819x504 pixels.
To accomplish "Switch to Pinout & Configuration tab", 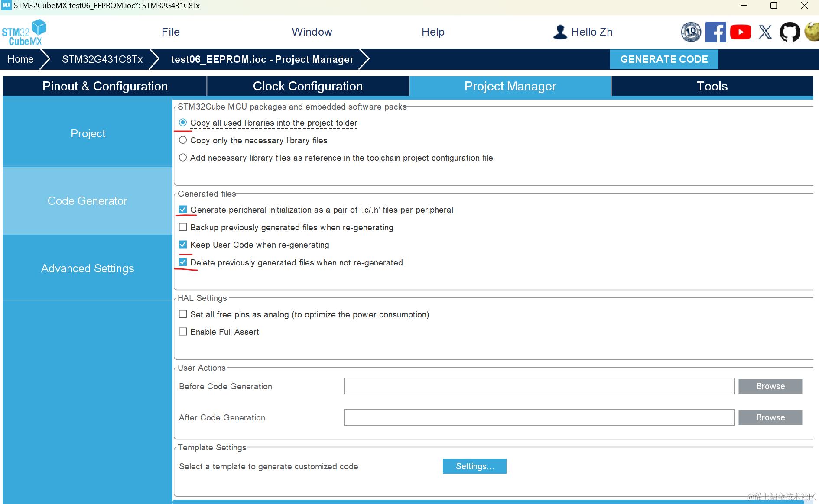I will coord(105,86).
